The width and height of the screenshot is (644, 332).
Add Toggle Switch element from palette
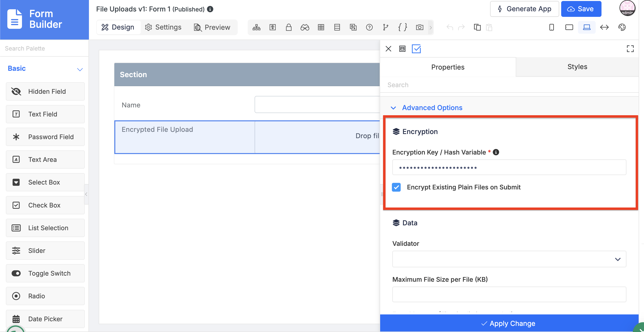45,273
